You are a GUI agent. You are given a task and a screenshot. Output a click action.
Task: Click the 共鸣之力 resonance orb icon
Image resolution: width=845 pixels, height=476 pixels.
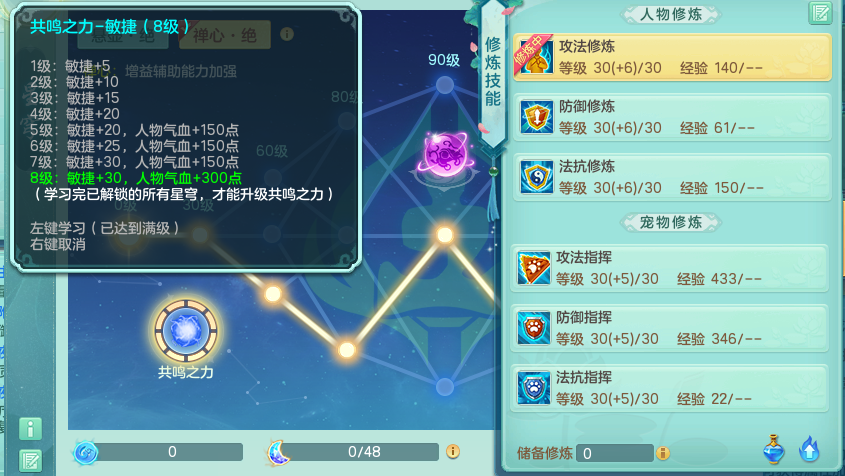pyautogui.click(x=186, y=330)
